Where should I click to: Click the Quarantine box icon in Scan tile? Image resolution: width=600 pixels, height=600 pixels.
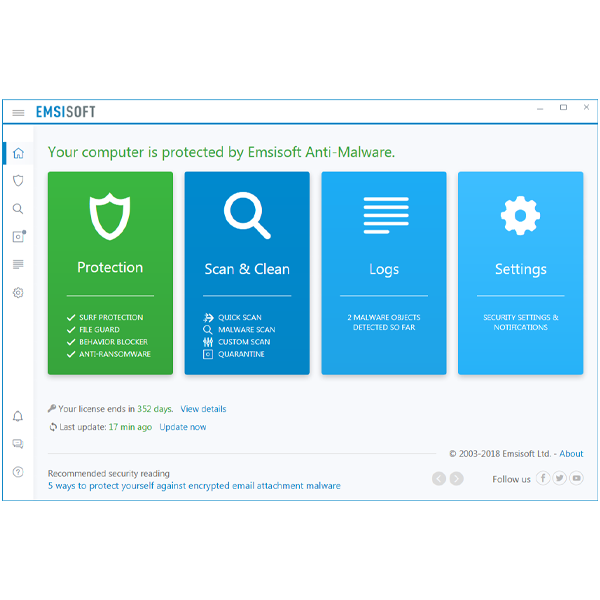click(208, 354)
